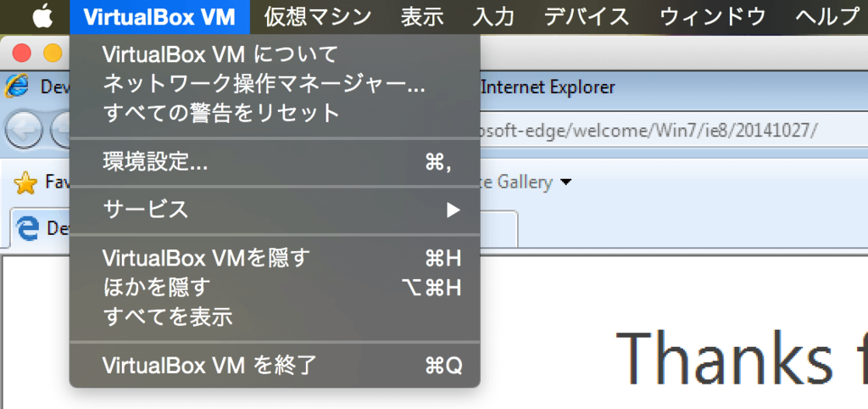Open the デバイス menu
This screenshot has width=868, height=409.
tap(587, 17)
